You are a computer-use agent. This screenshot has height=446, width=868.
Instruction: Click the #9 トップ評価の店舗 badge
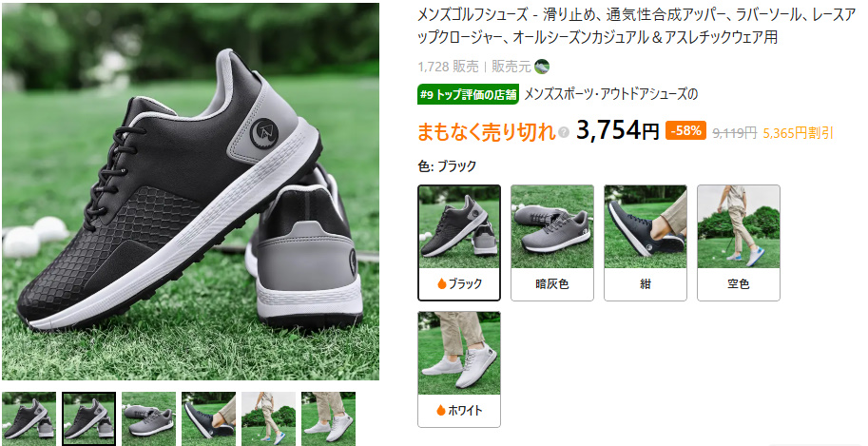[468, 95]
